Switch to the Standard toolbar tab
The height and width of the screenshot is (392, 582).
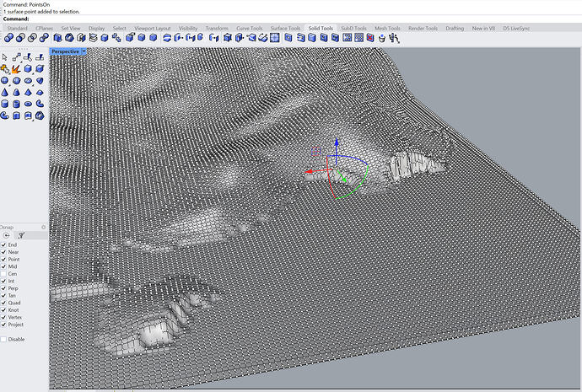[17, 28]
